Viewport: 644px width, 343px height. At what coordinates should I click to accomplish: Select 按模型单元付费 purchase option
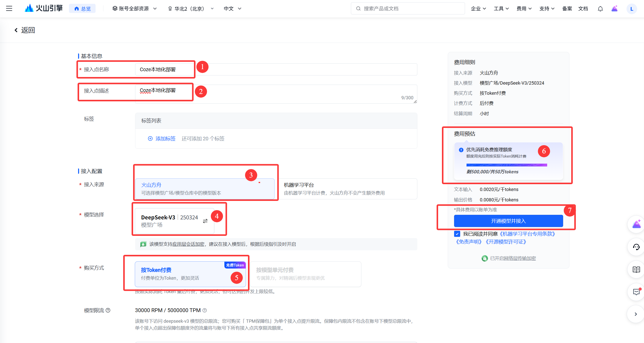click(306, 274)
